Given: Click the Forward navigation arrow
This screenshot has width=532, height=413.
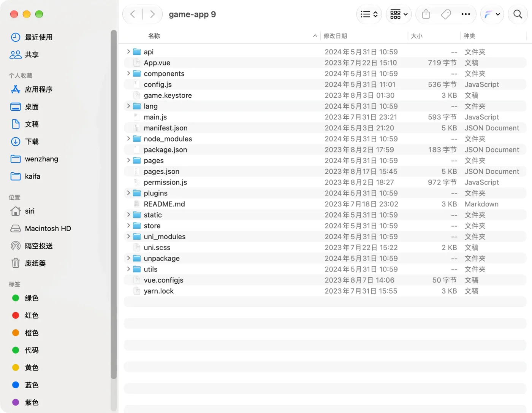Looking at the screenshot, I should click(x=152, y=14).
